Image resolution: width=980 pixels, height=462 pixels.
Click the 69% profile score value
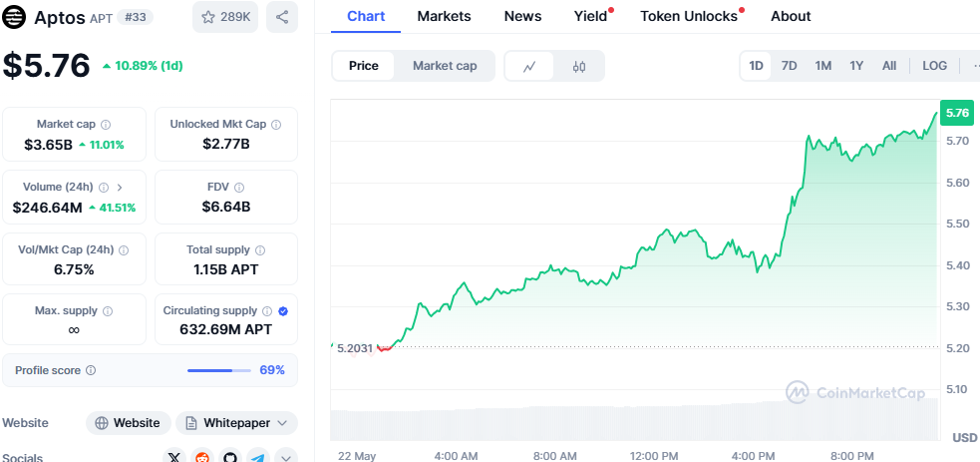coord(272,370)
